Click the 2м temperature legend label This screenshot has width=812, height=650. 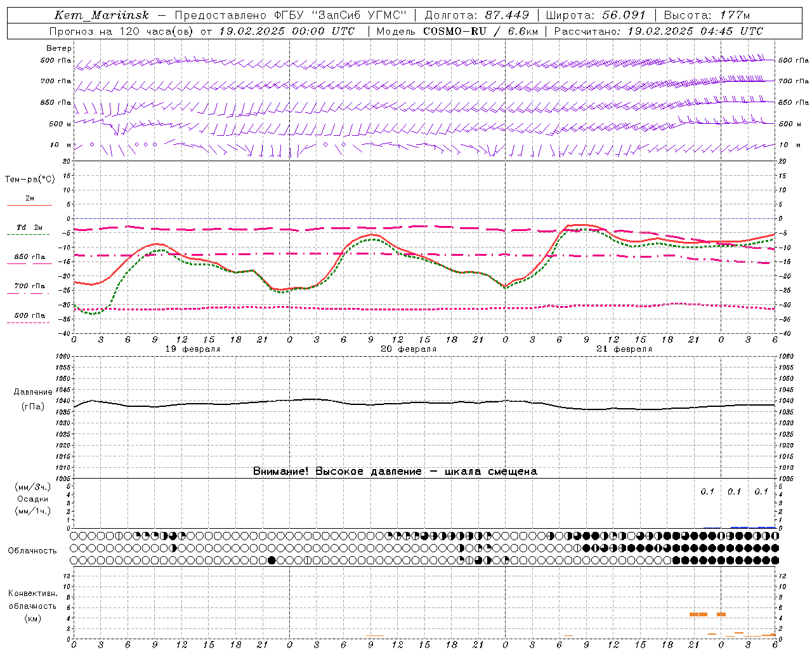(x=30, y=198)
